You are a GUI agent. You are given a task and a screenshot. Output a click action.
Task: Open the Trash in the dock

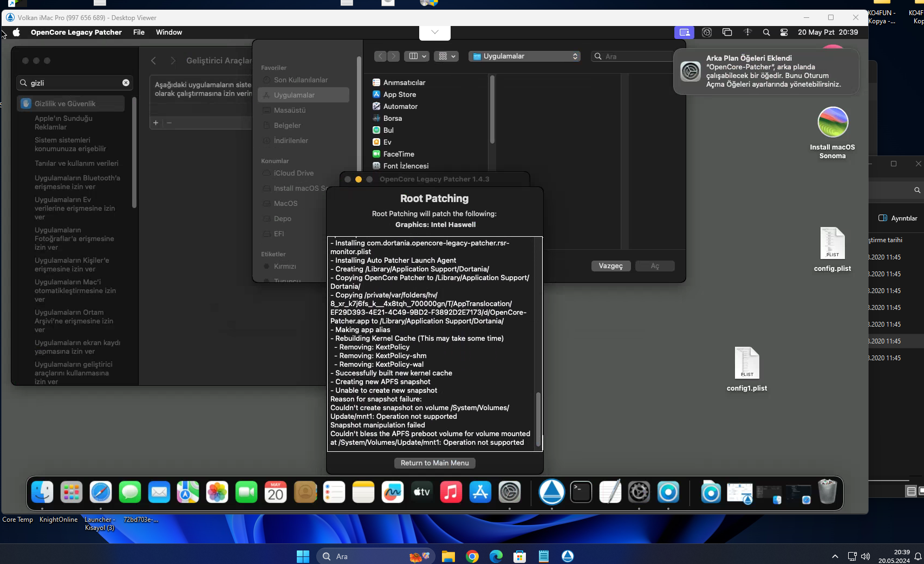pyautogui.click(x=827, y=492)
